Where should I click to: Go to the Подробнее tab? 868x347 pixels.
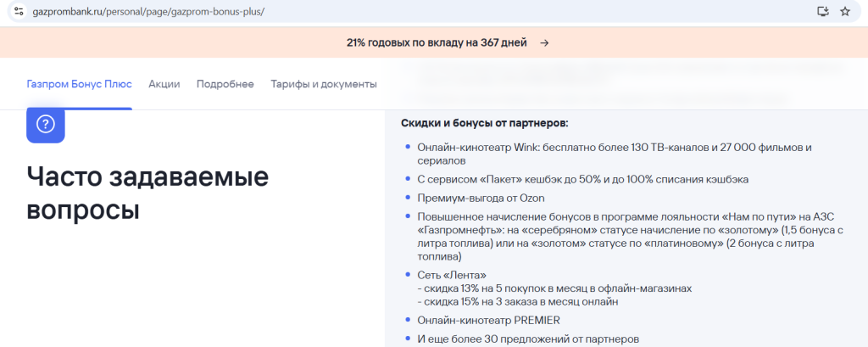click(225, 84)
